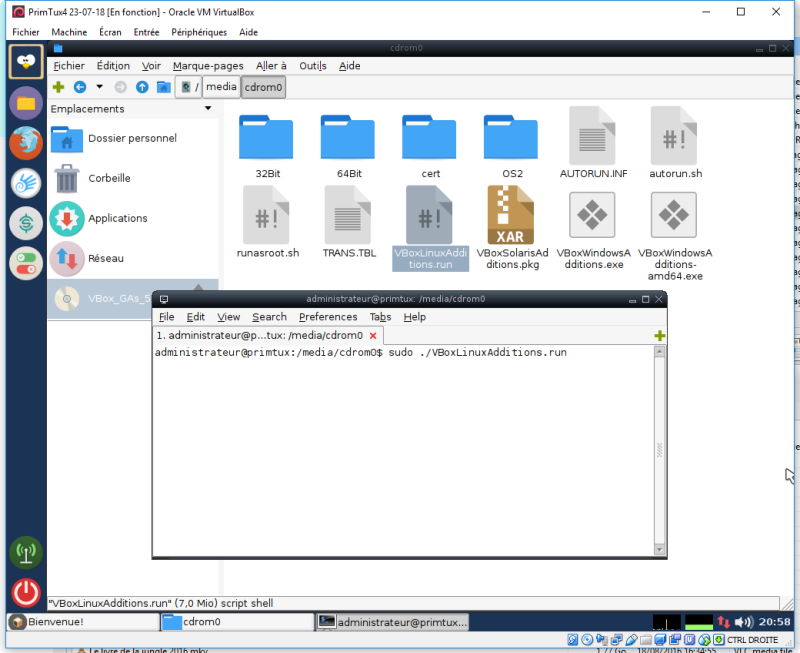
Task: Open the file manager Aide menu
Action: pos(349,66)
